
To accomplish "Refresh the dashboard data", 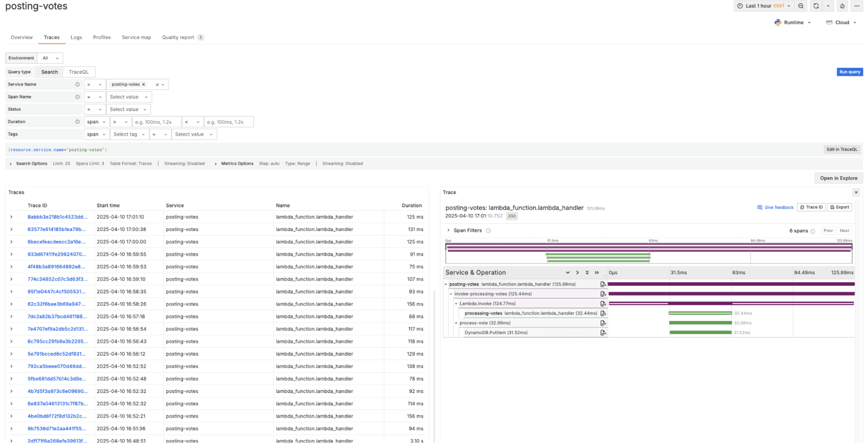I will tap(816, 6).
